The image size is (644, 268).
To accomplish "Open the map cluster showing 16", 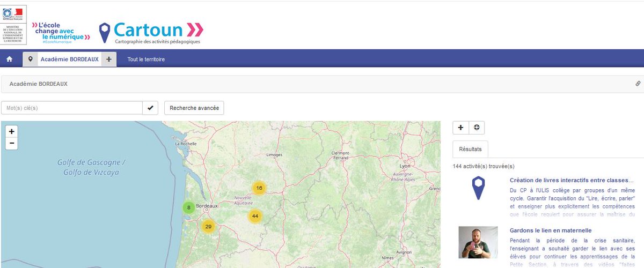I will tap(259, 188).
